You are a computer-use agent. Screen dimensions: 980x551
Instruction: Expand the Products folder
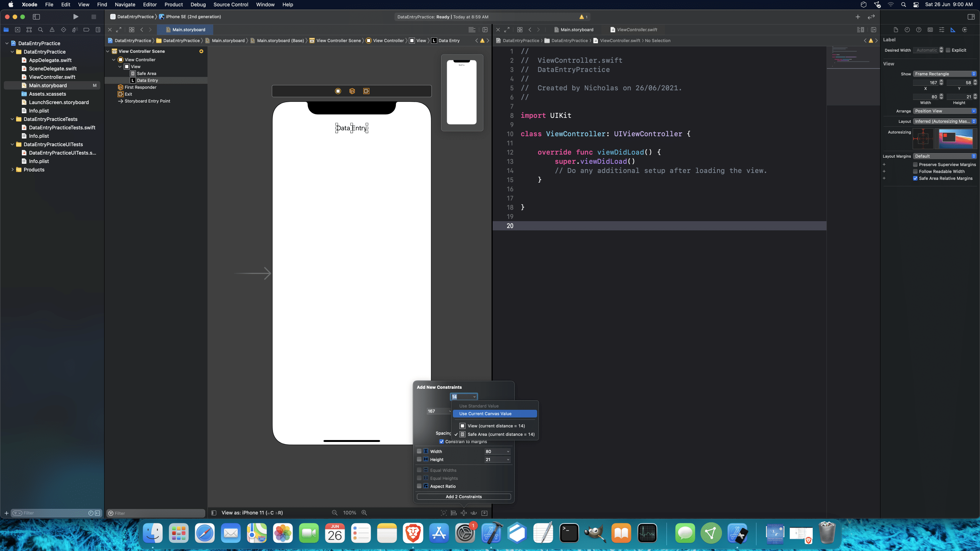tap(13, 170)
